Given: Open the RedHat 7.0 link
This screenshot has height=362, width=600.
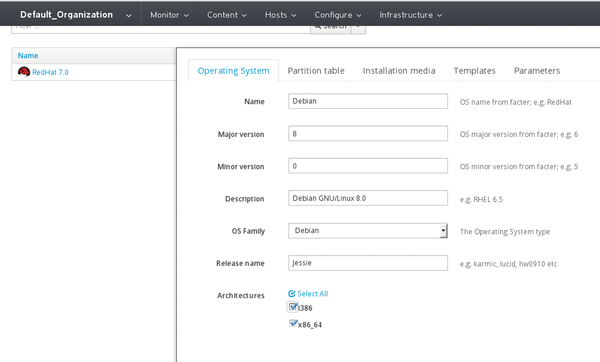Looking at the screenshot, I should click(x=50, y=72).
